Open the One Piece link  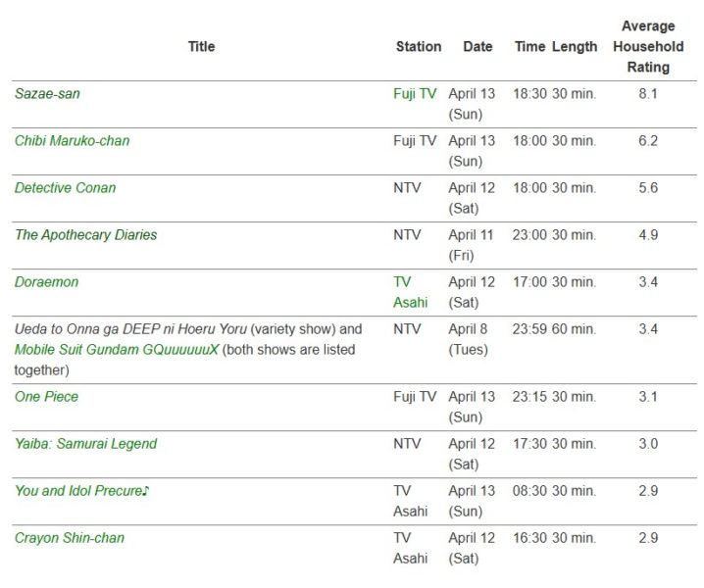click(x=46, y=397)
